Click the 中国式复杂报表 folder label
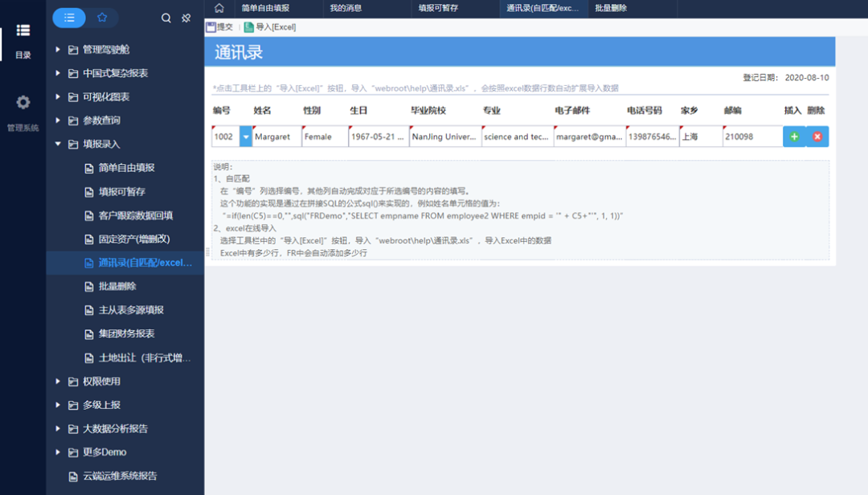This screenshot has width=868, height=495. tap(115, 73)
